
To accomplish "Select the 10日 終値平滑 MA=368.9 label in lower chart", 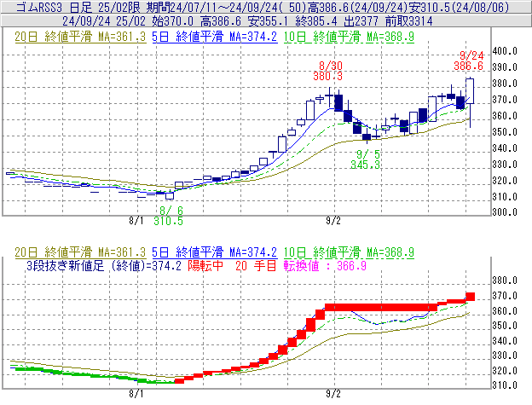I will tap(349, 252).
